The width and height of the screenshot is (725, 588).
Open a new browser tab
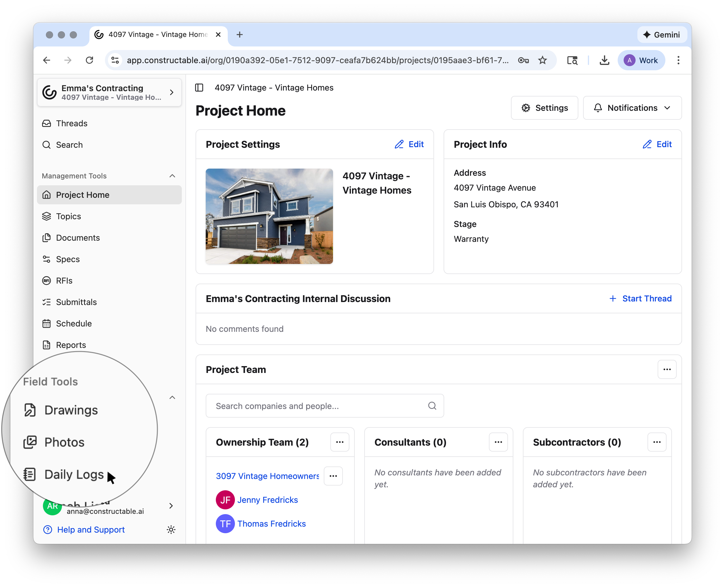(240, 35)
